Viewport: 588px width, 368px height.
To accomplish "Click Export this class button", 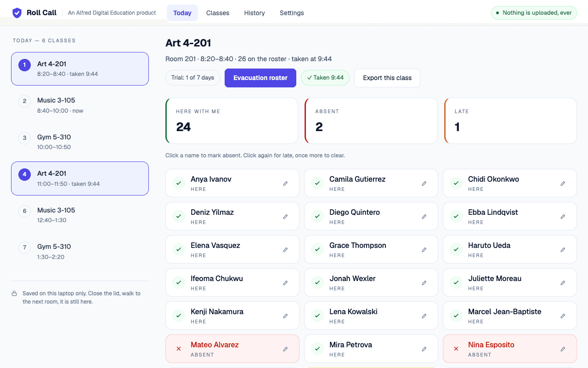I will 387,78.
